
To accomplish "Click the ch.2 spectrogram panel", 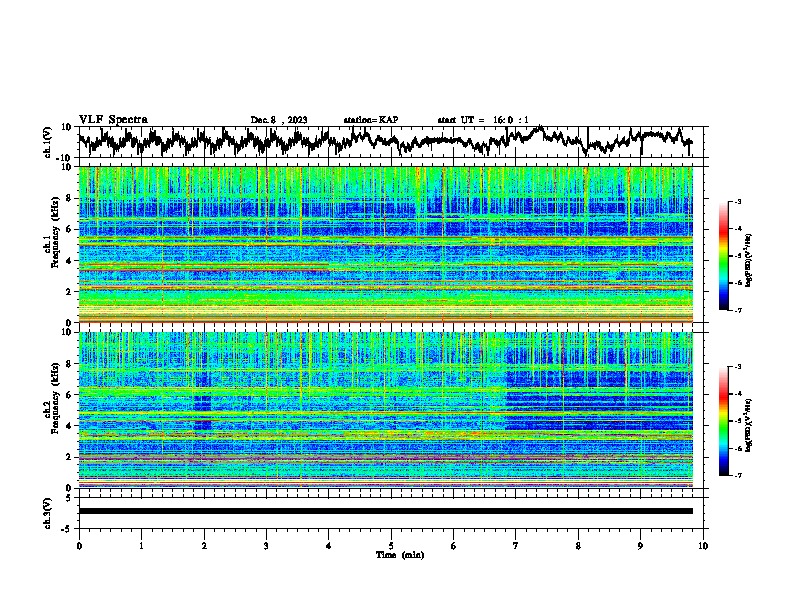I will tap(386, 410).
